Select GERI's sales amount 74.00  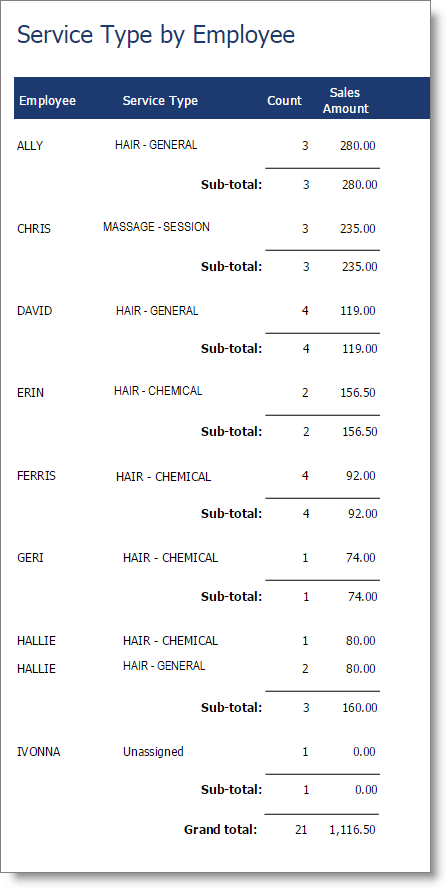360,558
